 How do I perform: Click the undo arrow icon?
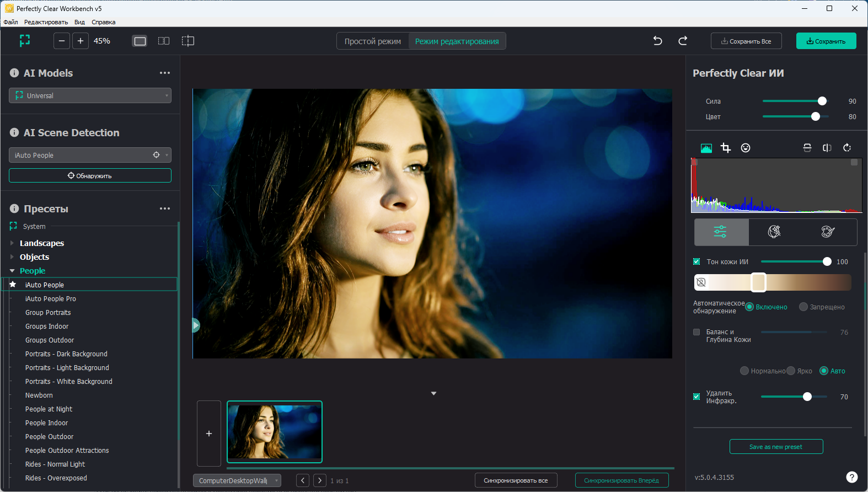pos(657,41)
